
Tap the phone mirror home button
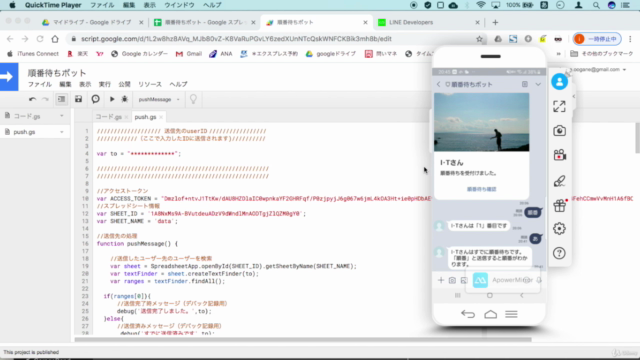pyautogui.click(x=490, y=314)
